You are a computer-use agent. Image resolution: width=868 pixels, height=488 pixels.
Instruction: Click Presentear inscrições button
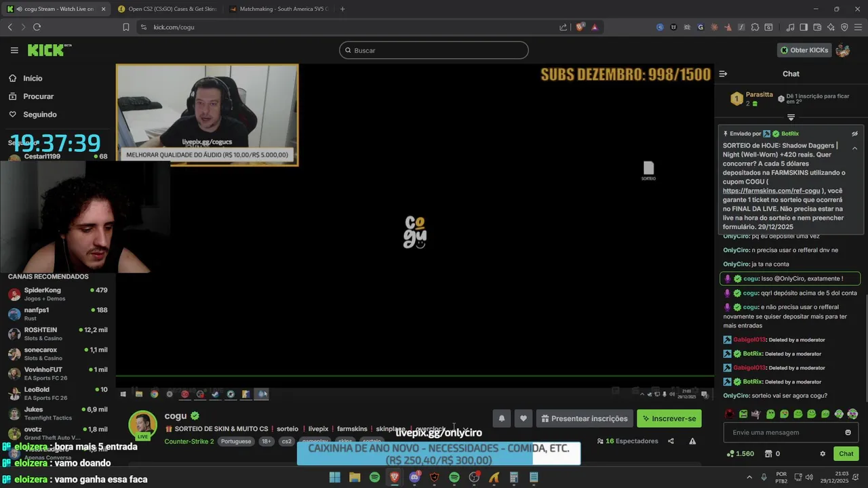(584, 419)
